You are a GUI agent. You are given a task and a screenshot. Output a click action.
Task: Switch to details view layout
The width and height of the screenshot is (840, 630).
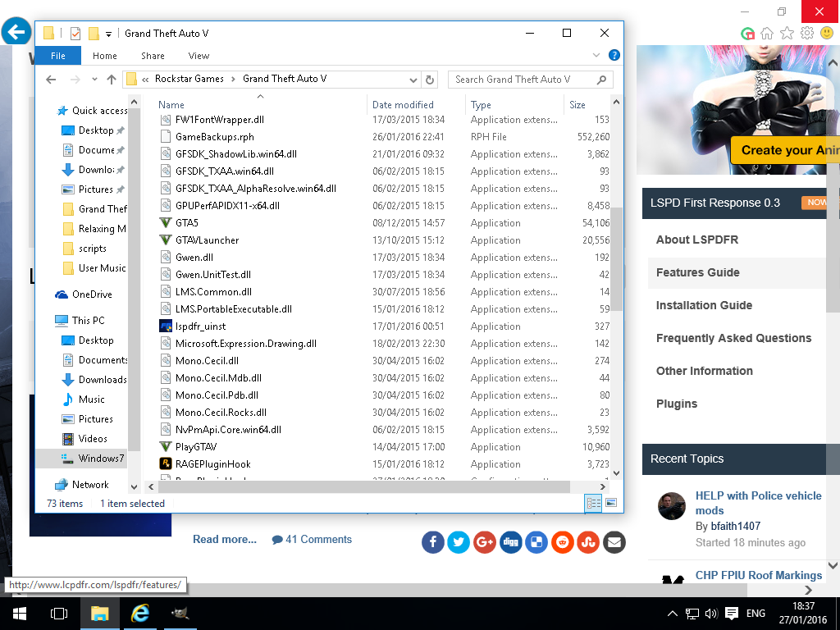594,503
